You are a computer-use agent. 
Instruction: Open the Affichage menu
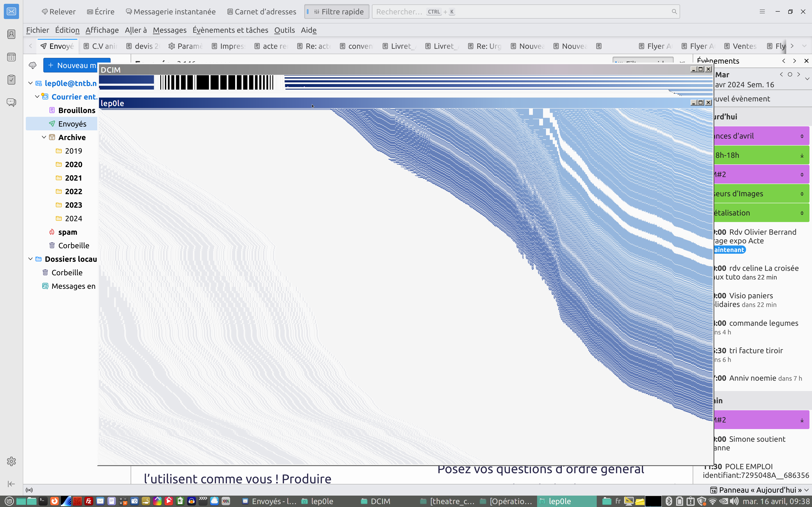pyautogui.click(x=102, y=30)
